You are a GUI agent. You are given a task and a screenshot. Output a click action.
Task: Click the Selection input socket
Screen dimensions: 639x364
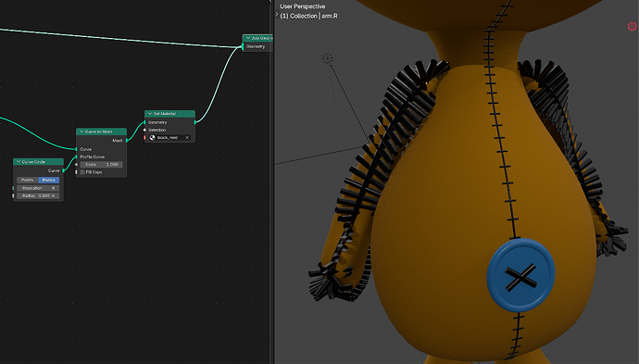(x=144, y=130)
